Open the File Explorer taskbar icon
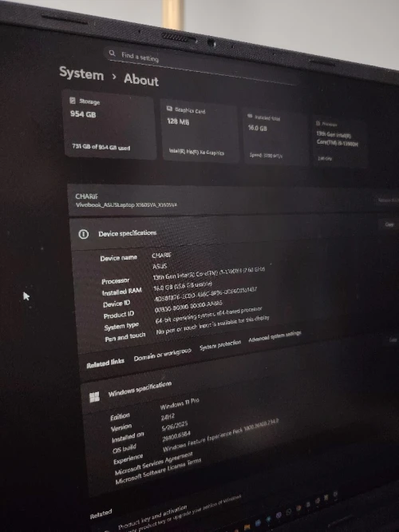The image size is (399, 532). [x=247, y=527]
